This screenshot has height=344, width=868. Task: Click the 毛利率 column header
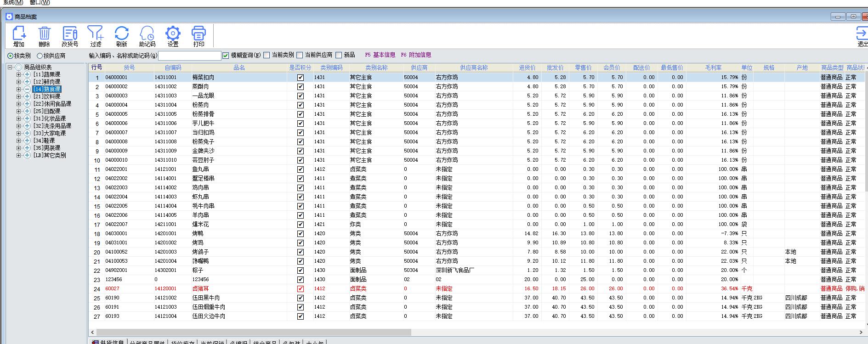(x=713, y=68)
